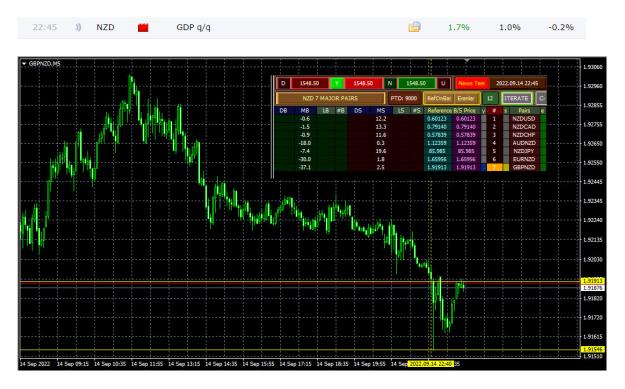Click the orange number 7 cell

tap(494, 167)
